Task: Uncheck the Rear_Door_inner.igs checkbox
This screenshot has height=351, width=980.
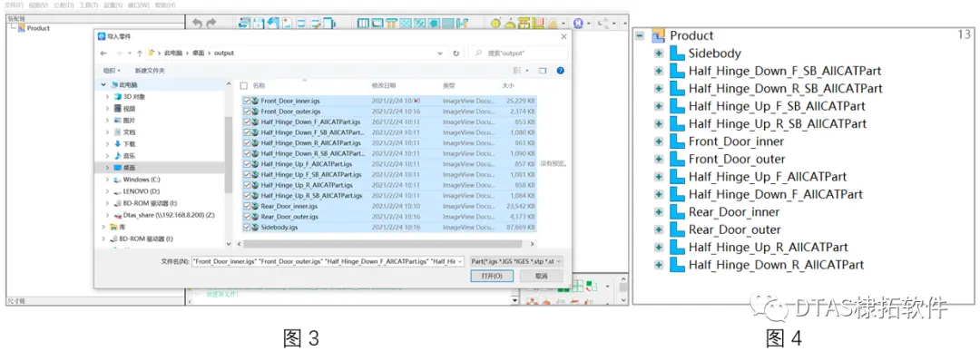Action: pos(248,206)
